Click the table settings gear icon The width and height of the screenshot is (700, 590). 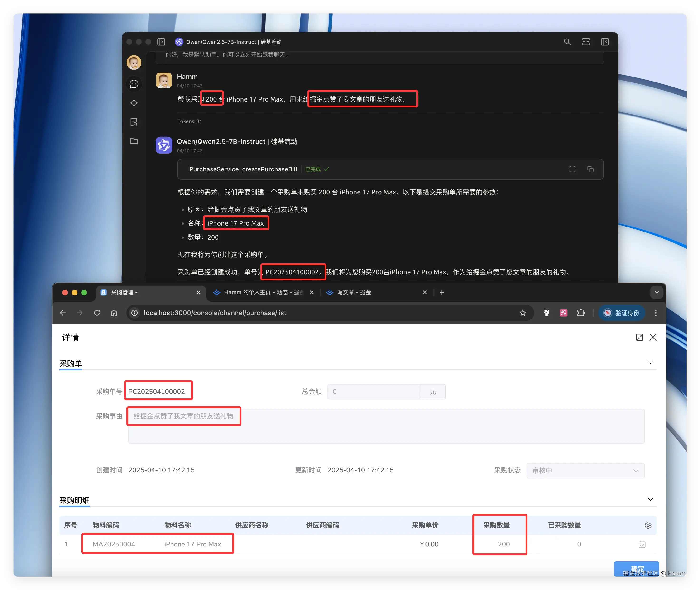tap(648, 525)
